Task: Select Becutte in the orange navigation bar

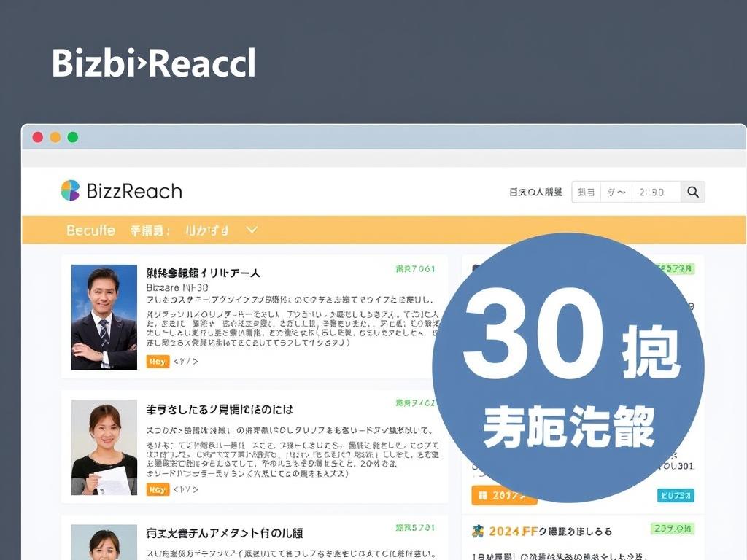Action: click(x=90, y=230)
